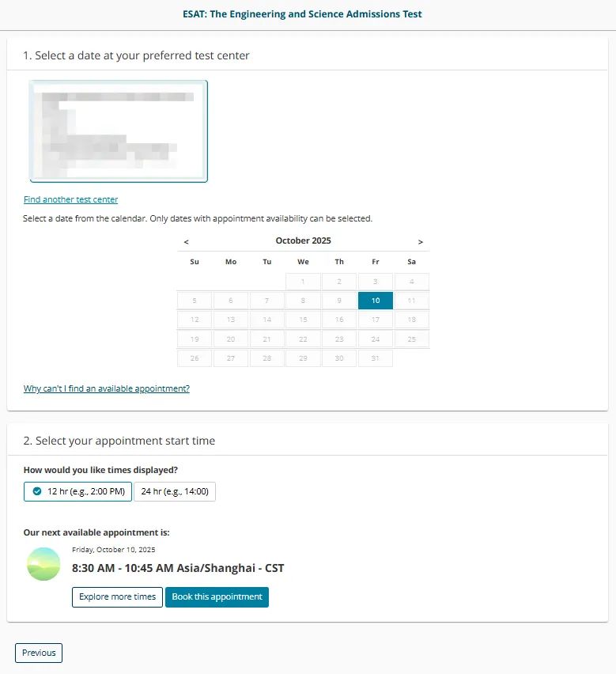Click Book this appointment button

tap(217, 597)
